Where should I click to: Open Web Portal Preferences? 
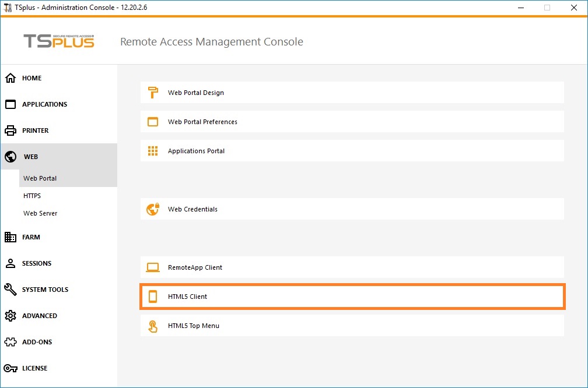(x=202, y=122)
